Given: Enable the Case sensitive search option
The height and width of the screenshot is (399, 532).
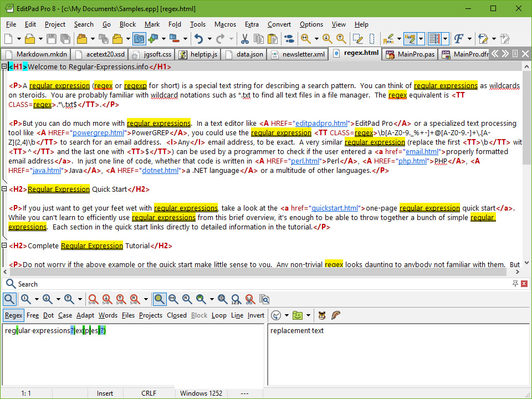Looking at the screenshot, I should pyautogui.click(x=65, y=315).
